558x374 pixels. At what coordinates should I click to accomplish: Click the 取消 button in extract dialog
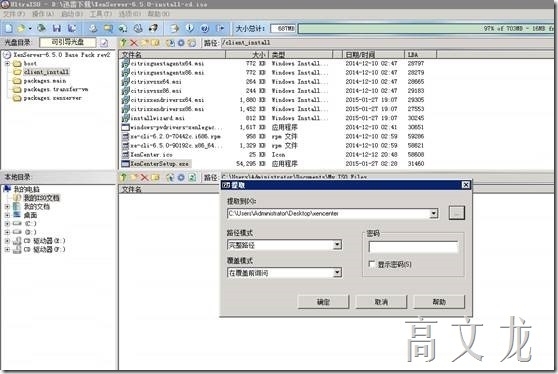(381, 302)
